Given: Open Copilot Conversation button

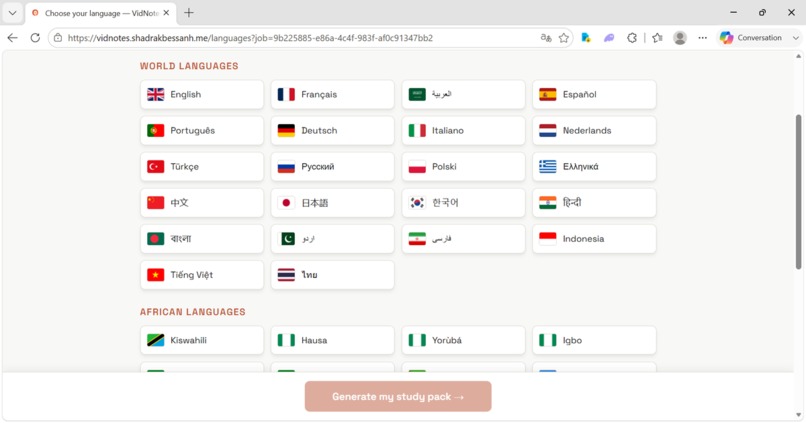Looking at the screenshot, I should (x=751, y=38).
